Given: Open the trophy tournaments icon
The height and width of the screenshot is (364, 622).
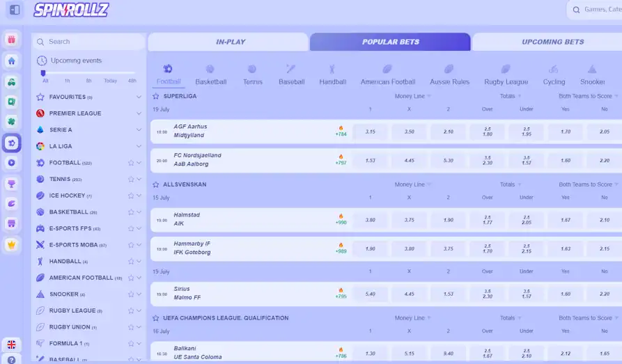Looking at the screenshot, I should point(12,184).
